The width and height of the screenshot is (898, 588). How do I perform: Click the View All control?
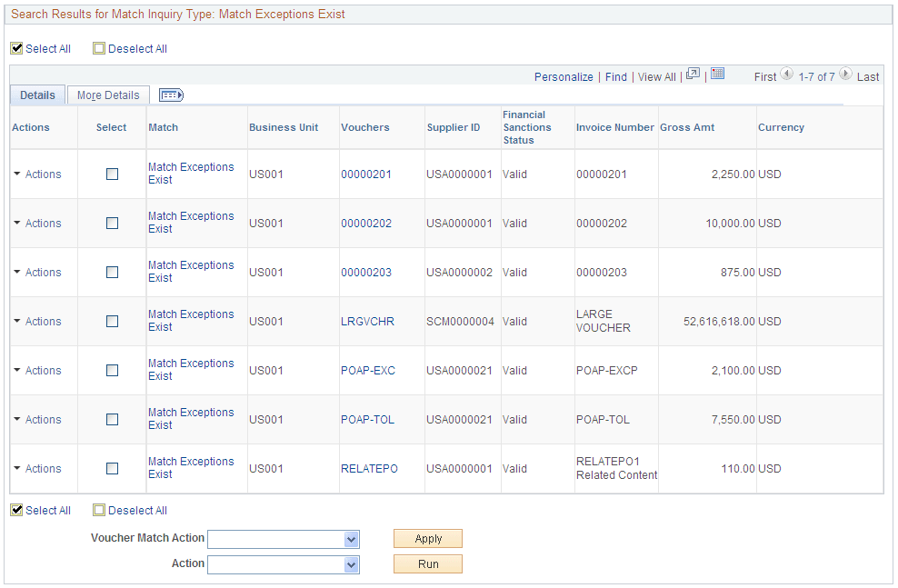point(656,76)
